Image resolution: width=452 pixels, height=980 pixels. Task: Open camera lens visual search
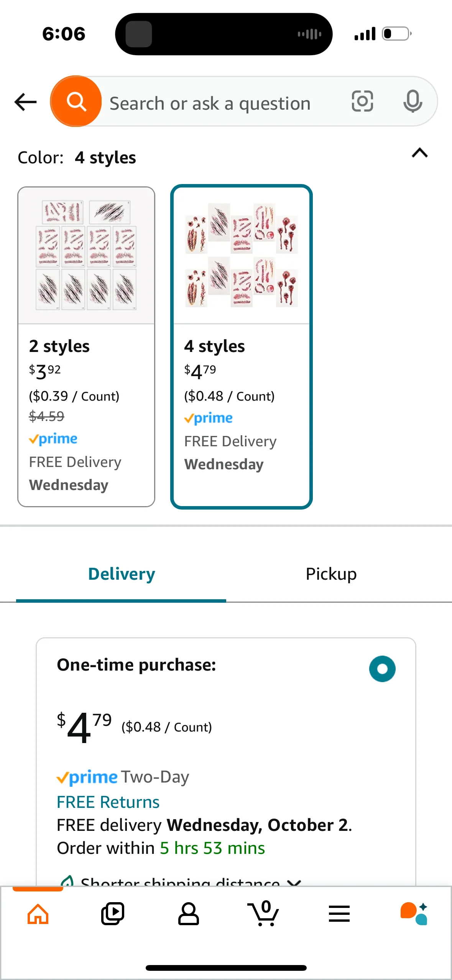click(362, 102)
